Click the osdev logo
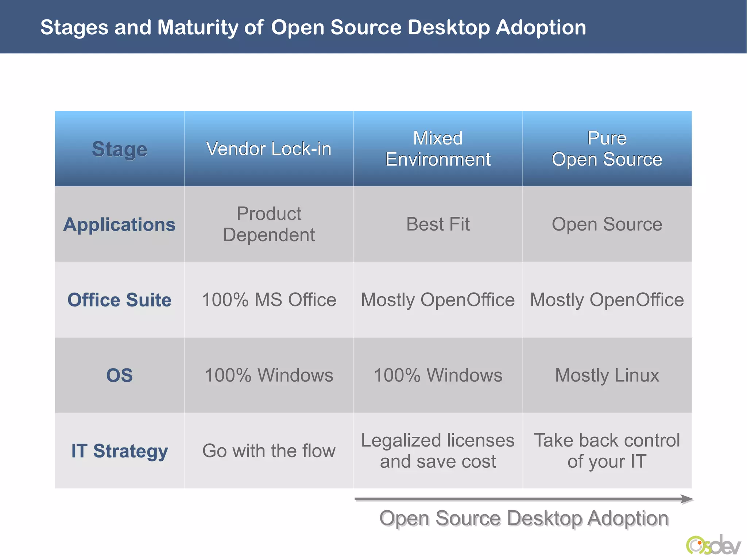 tap(713, 545)
